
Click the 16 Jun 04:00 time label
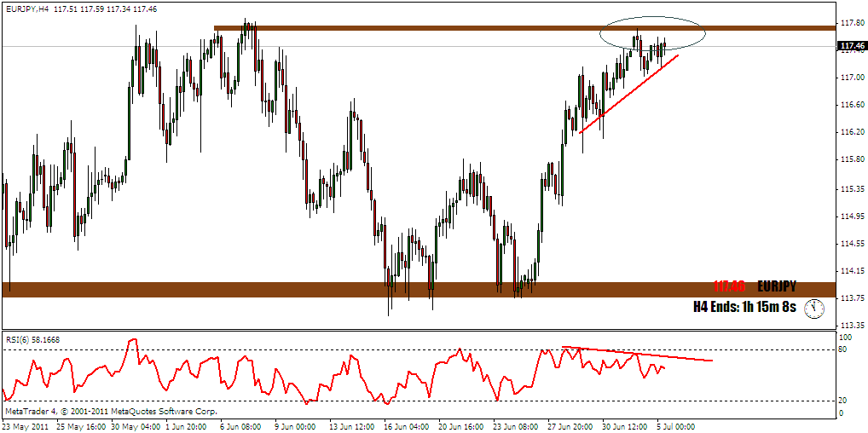pos(406,427)
